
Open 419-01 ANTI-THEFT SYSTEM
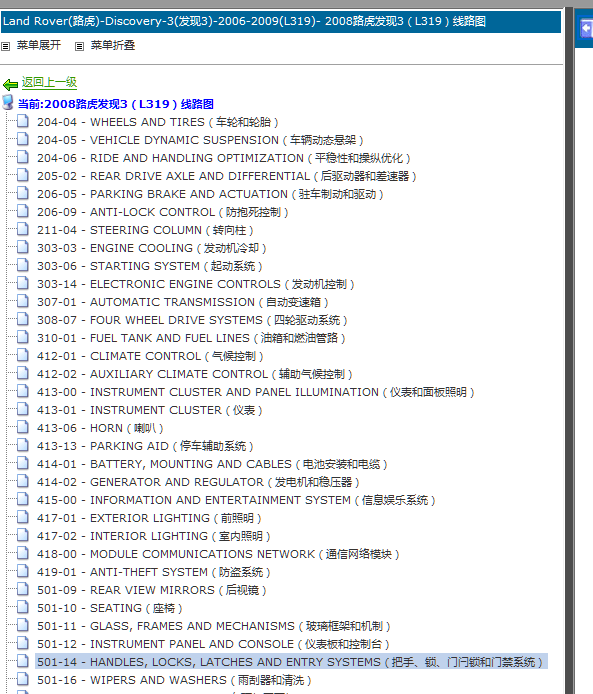click(154, 572)
